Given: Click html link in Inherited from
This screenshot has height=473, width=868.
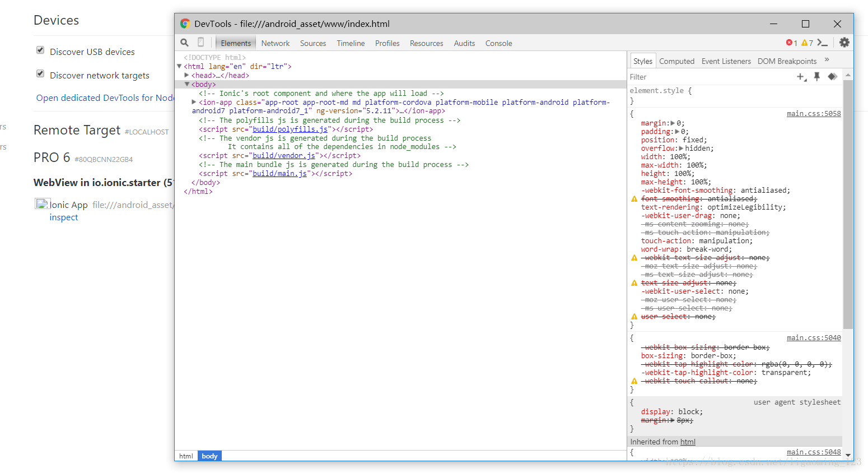Looking at the screenshot, I should pos(688,442).
